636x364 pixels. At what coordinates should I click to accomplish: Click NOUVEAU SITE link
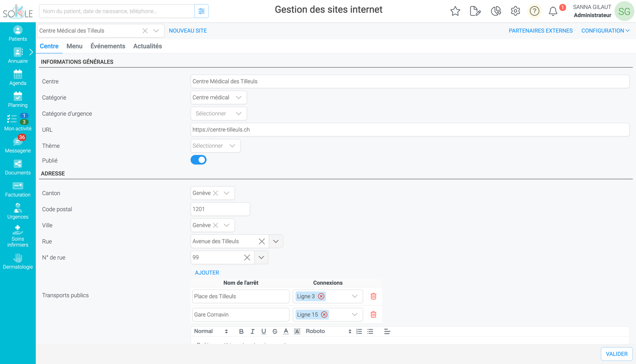point(188,31)
